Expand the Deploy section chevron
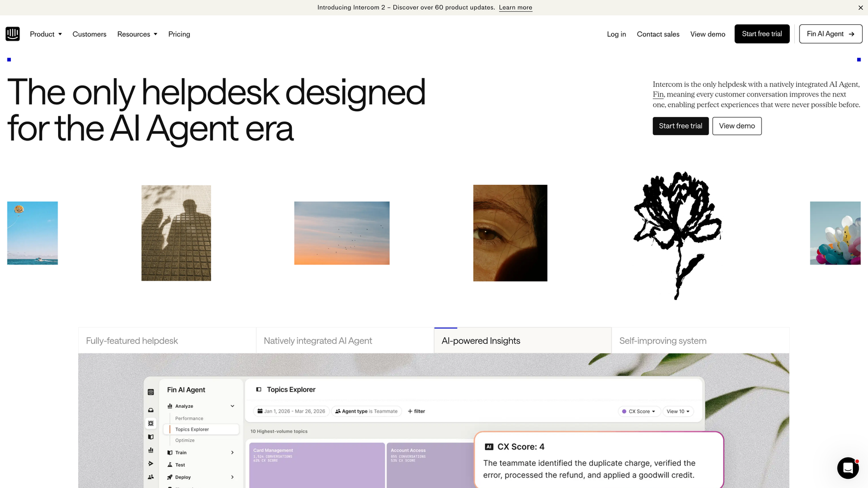The image size is (868, 488). 232,477
